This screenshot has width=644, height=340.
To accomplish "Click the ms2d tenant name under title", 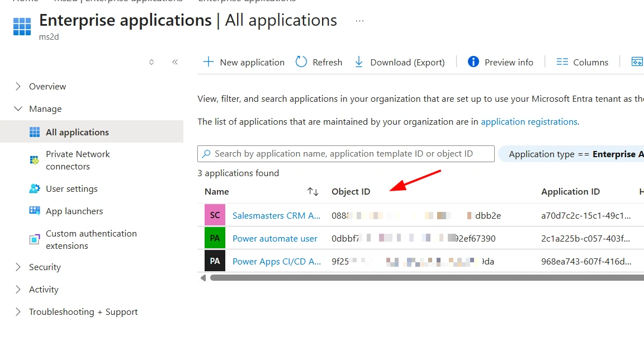I will pos(49,36).
